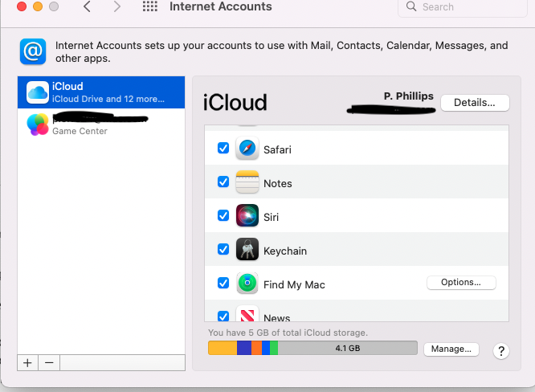This screenshot has height=392, width=535.
Task: Go back with the left chevron
Action: [x=87, y=6]
